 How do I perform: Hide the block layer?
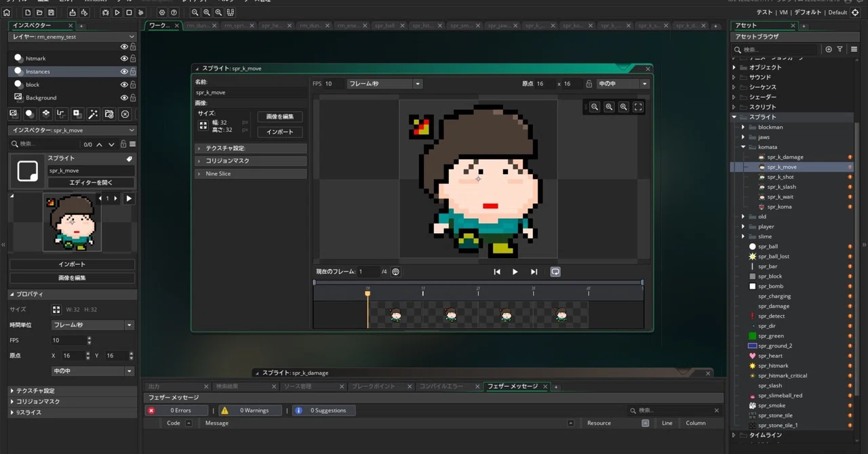click(x=124, y=85)
